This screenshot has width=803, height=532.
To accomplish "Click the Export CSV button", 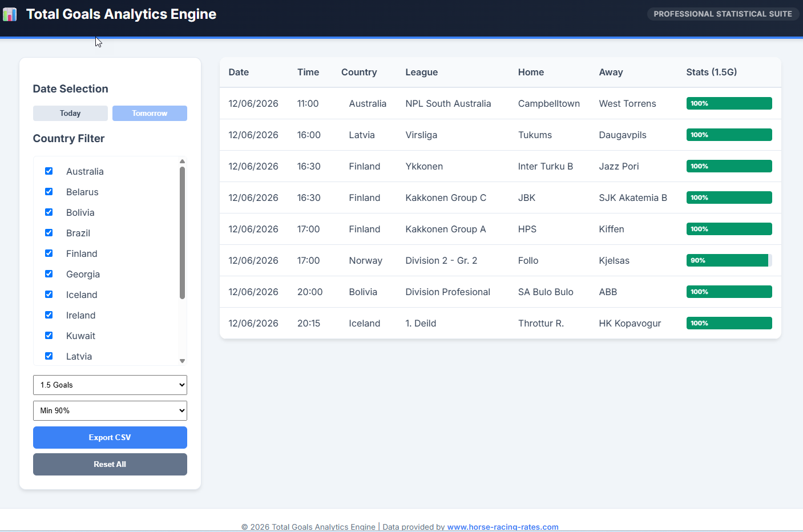I will tap(110, 437).
